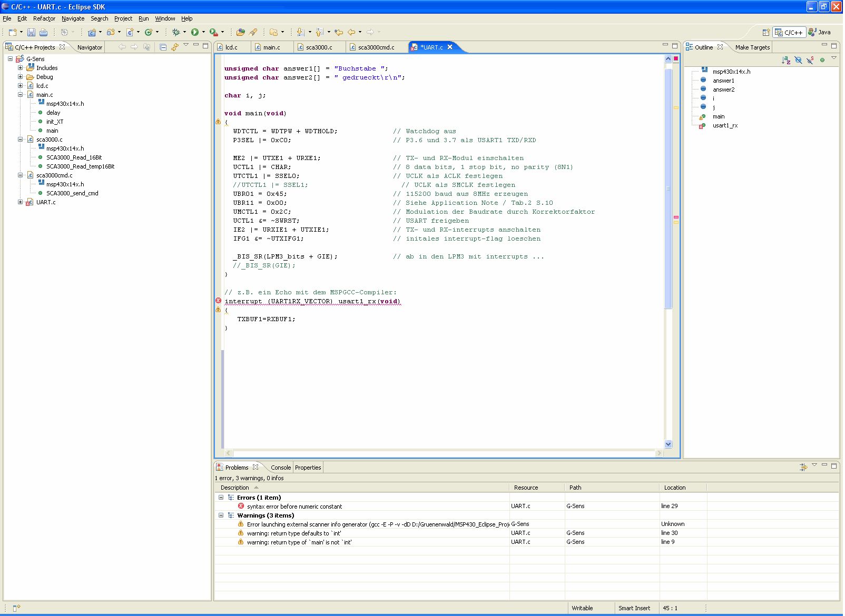This screenshot has width=845, height=616.
Task: Click warning marker beside main's opening brace
Action: [218, 122]
